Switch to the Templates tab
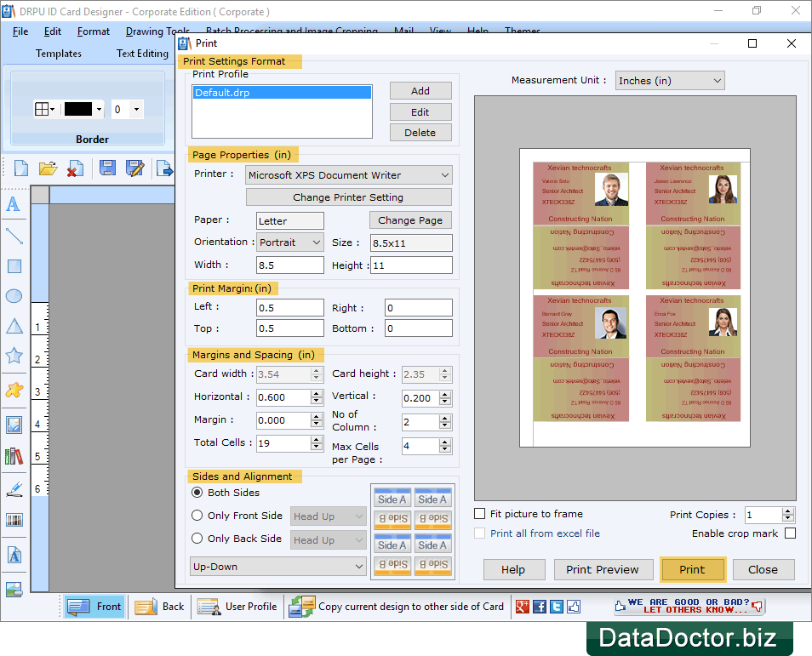812x656 pixels. coord(59,54)
